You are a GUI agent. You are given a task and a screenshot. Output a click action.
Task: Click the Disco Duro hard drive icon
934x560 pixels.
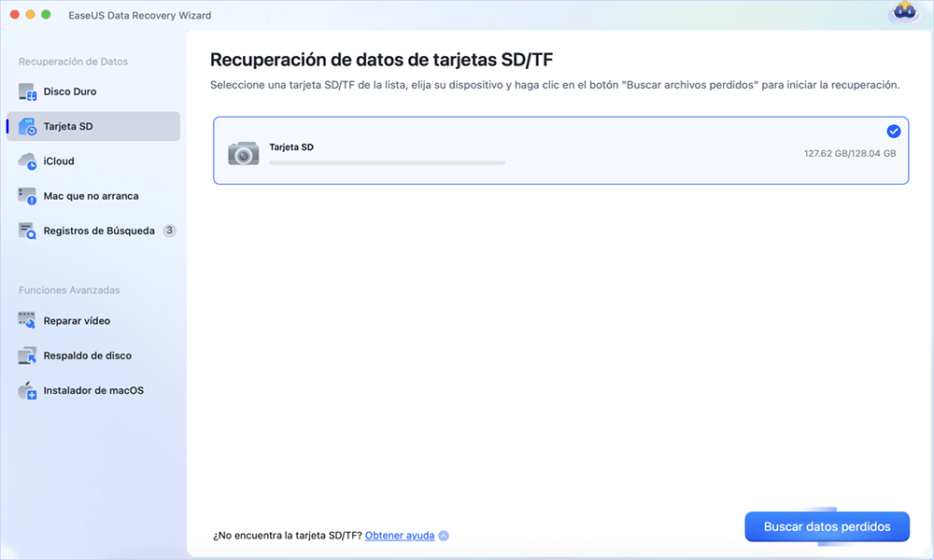(x=27, y=91)
